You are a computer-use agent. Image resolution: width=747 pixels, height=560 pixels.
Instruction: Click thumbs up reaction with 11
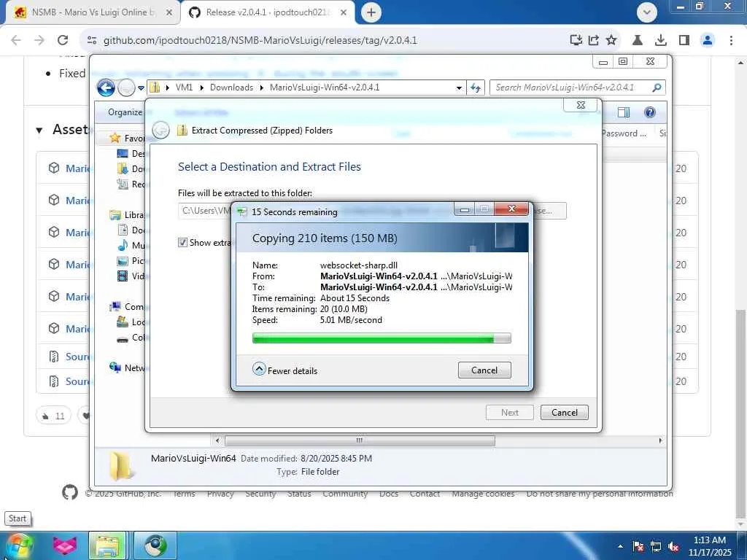pyautogui.click(x=53, y=416)
